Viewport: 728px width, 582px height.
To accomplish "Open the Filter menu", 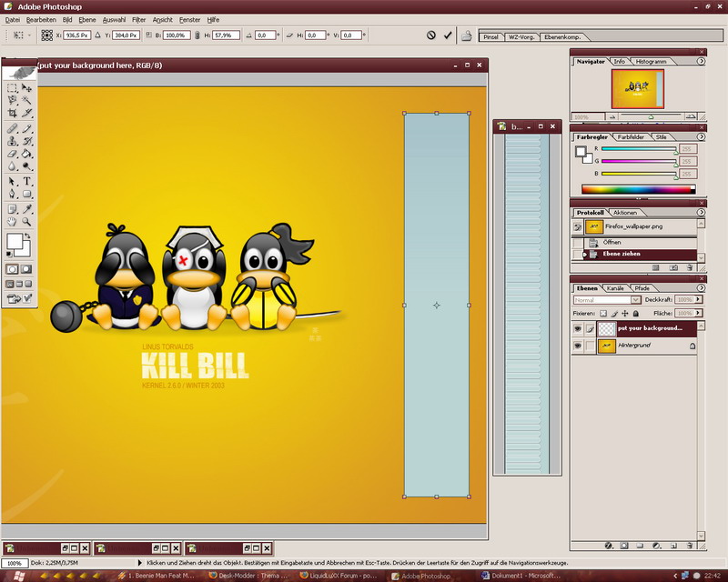I will 138,20.
